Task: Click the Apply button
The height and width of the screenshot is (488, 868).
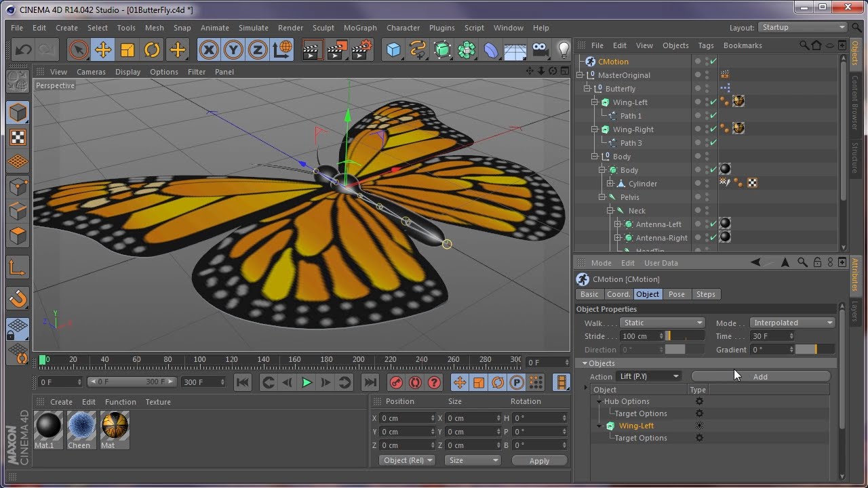Action: click(x=539, y=461)
